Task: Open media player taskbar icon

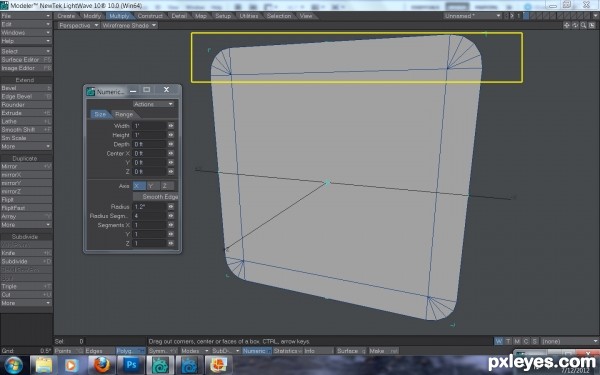Action: pyautogui.click(x=71, y=365)
